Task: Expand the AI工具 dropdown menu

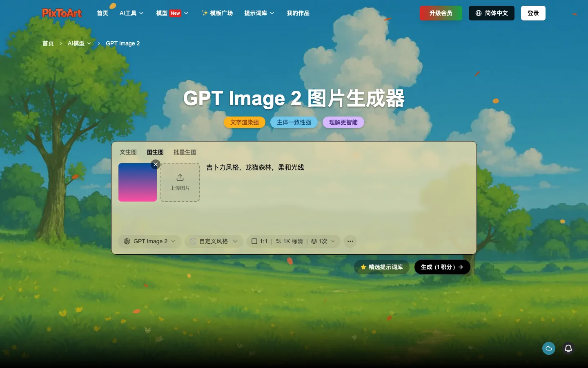Action: tap(131, 13)
